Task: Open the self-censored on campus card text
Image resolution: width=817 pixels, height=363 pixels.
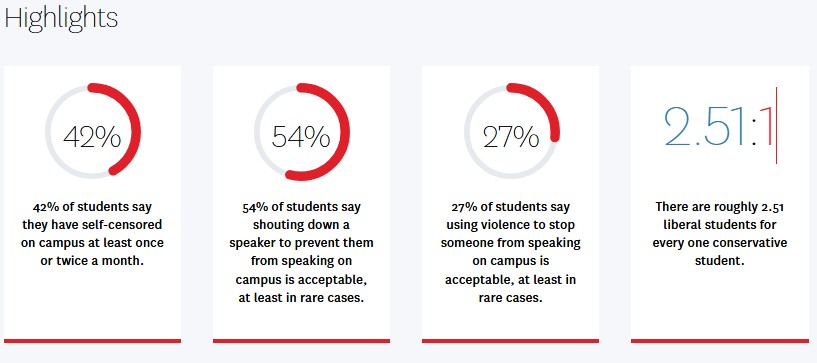Action: [92, 234]
